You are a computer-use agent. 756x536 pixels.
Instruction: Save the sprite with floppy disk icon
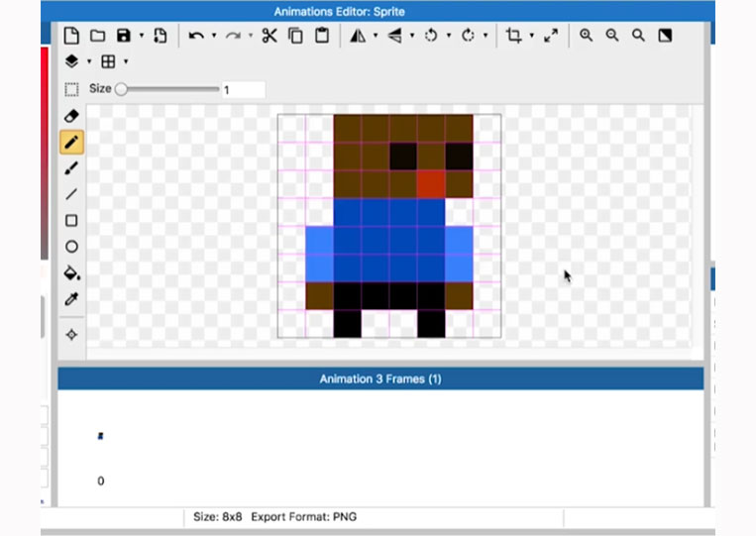click(x=124, y=36)
